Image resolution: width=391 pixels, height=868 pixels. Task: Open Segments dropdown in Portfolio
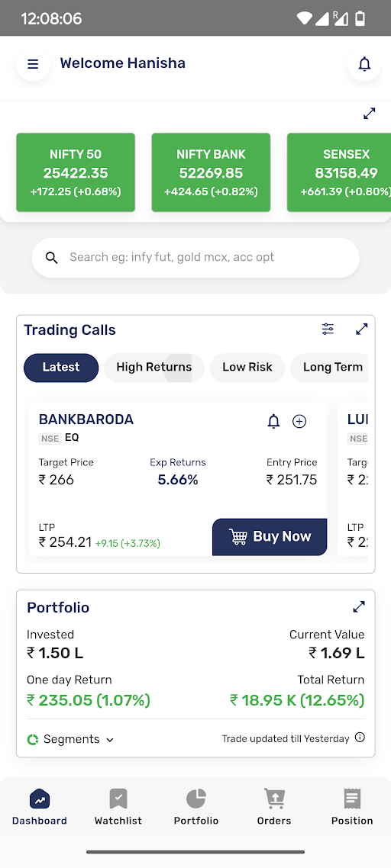click(70, 739)
